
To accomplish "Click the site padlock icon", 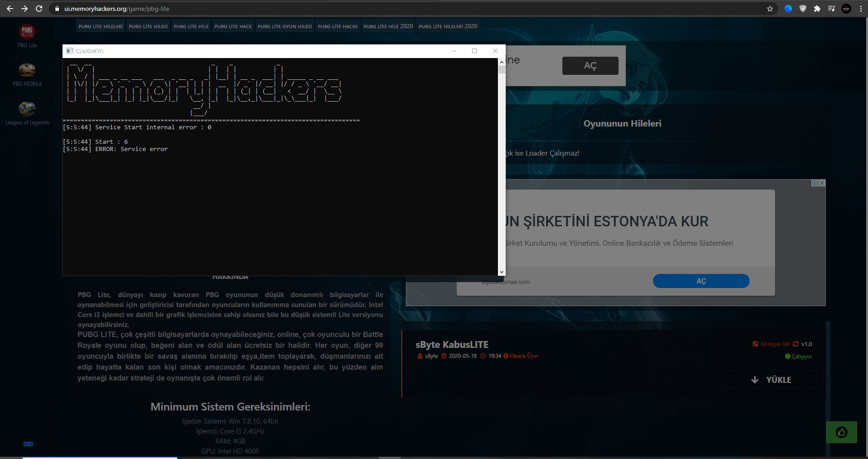I will 57,9.
